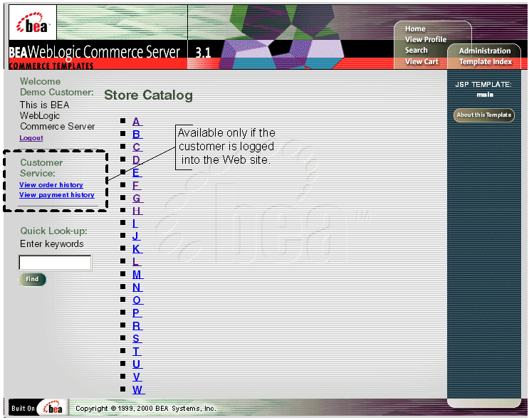Browse catalog letter A
Image resolution: width=529 pixels, height=420 pixels.
point(137,122)
